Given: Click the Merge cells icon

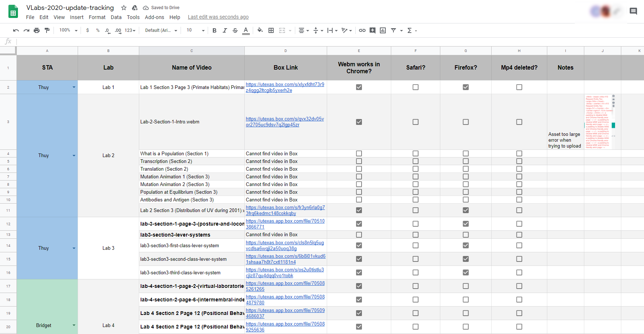Looking at the screenshot, I should coord(282,30).
